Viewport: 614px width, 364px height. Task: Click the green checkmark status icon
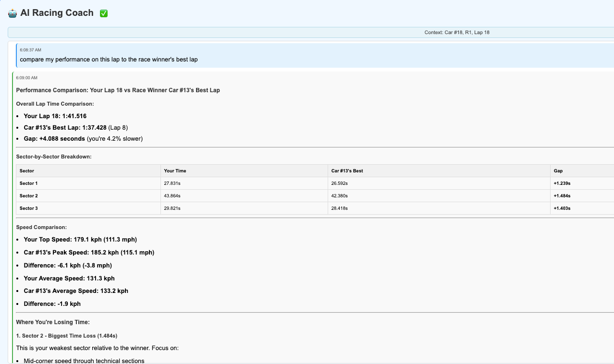tap(104, 13)
